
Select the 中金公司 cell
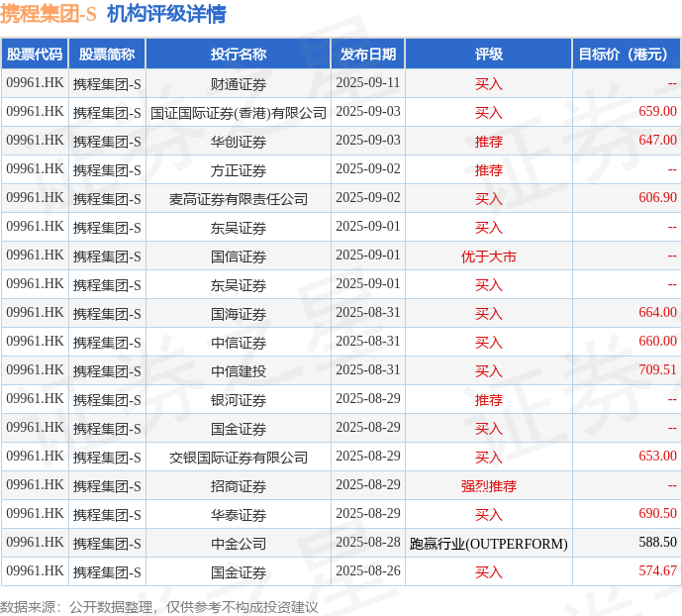coord(239,544)
